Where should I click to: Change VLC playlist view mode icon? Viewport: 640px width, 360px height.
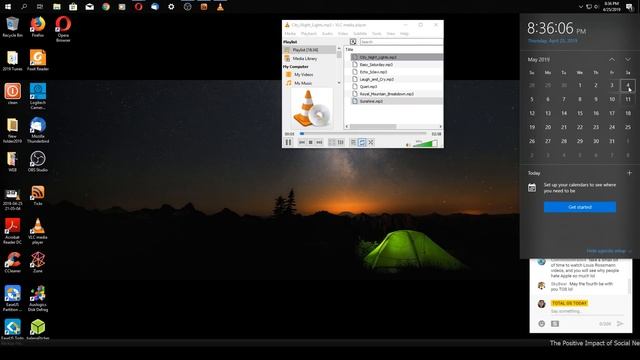(x=353, y=42)
